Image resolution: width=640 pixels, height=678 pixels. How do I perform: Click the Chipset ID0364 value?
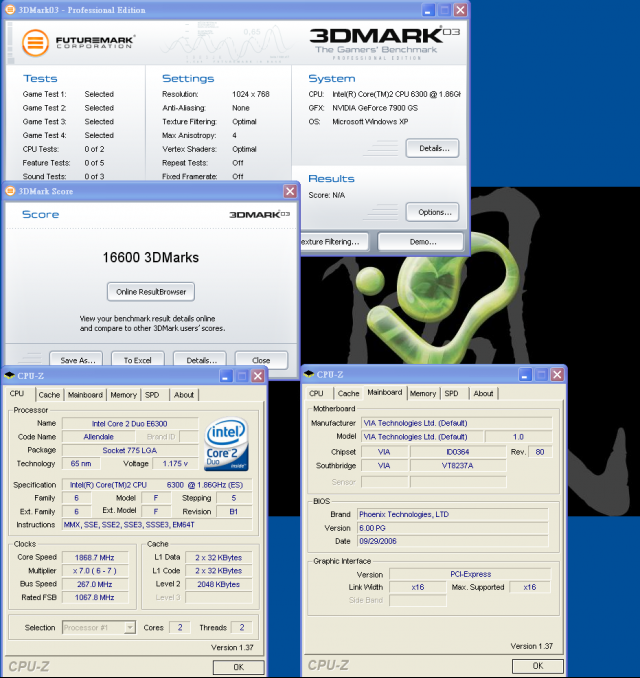click(x=458, y=452)
